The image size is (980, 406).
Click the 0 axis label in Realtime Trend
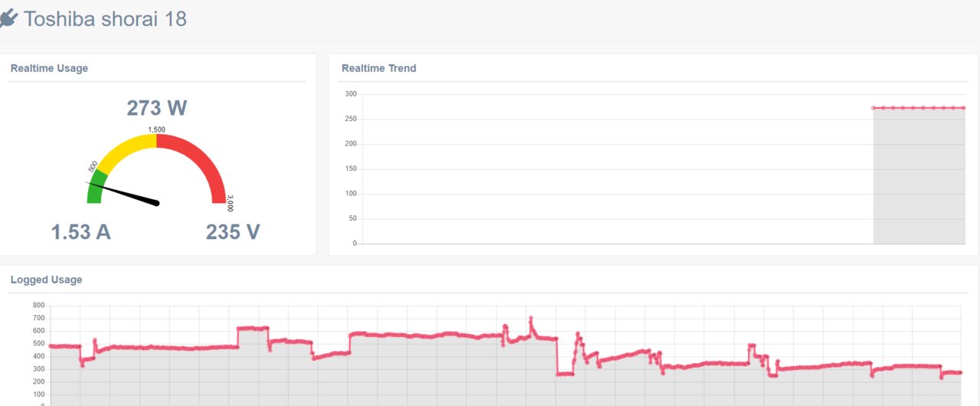[x=354, y=244]
